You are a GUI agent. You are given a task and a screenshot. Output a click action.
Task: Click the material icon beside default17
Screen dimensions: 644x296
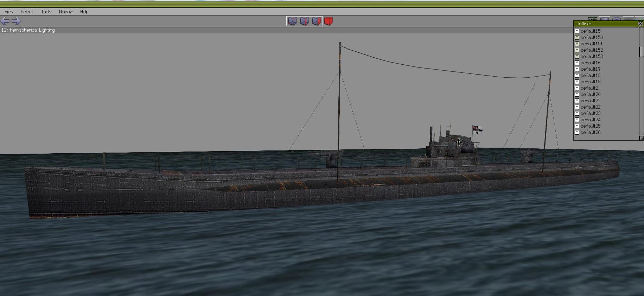(577, 69)
